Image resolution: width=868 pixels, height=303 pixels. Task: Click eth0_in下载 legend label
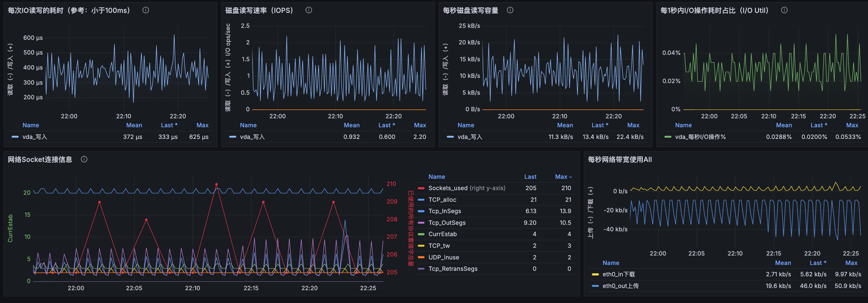tap(618, 274)
